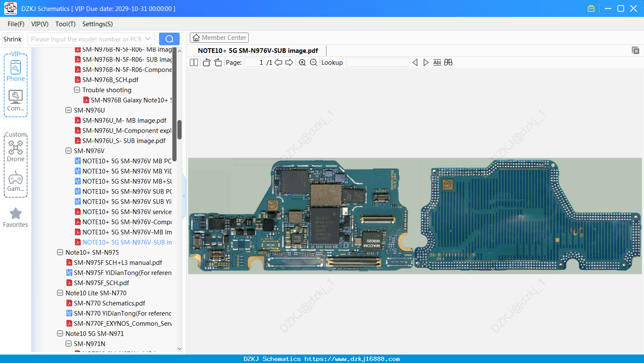This screenshot has height=363, width=644.
Task: Click the tree scrollbar up arrow
Action: tap(179, 51)
